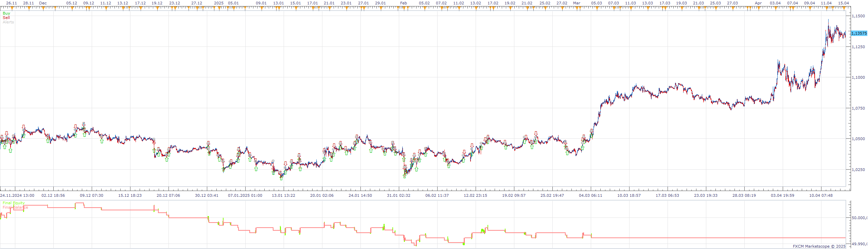Select the Final Balance legend label

point(15,207)
